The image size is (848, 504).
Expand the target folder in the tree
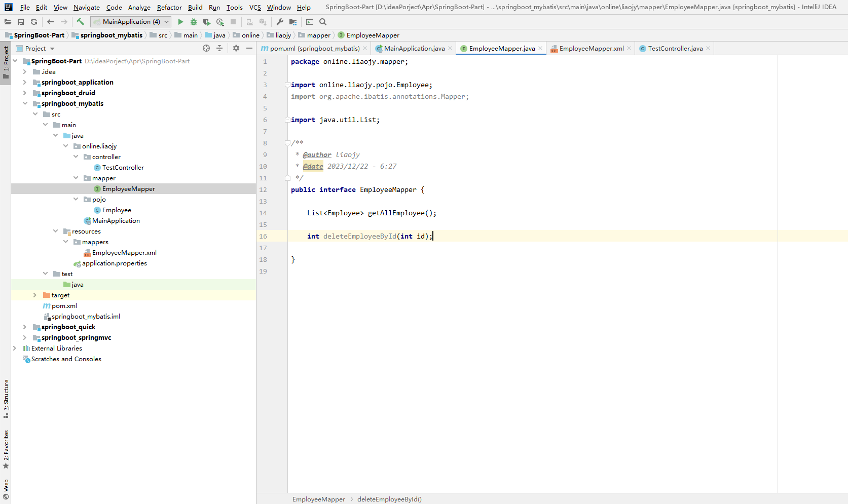coord(34,295)
